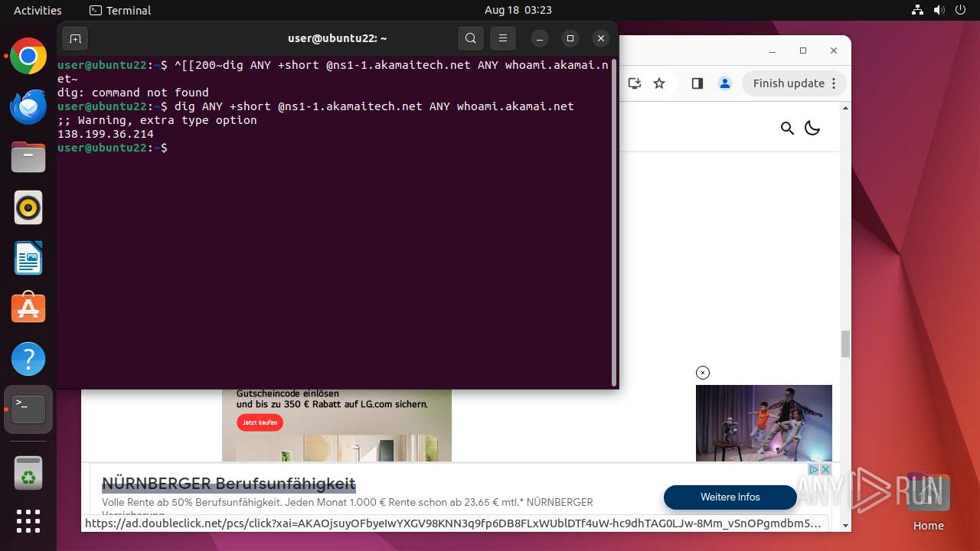Select the Terminal icon in the dock
Image resolution: width=980 pixels, height=551 pixels.
[28, 409]
